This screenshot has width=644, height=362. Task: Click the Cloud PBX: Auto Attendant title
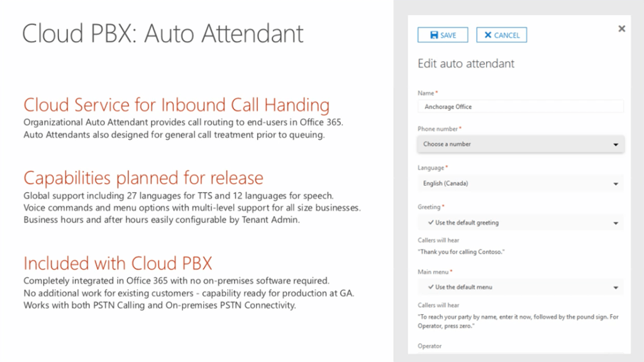pos(163,33)
